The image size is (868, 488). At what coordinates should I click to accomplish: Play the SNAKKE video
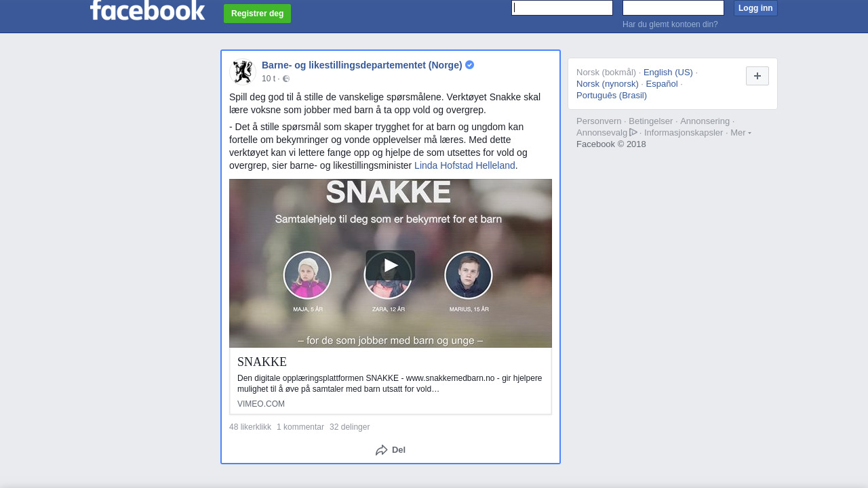click(x=391, y=265)
